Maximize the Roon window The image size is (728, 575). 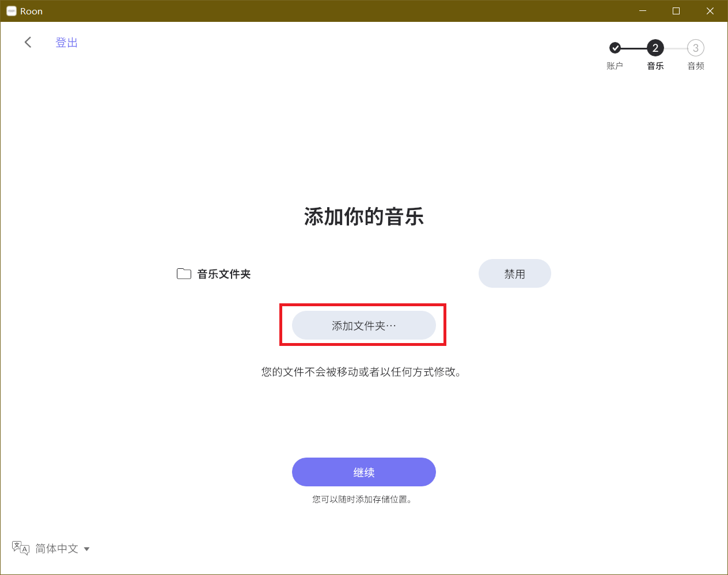tap(676, 11)
